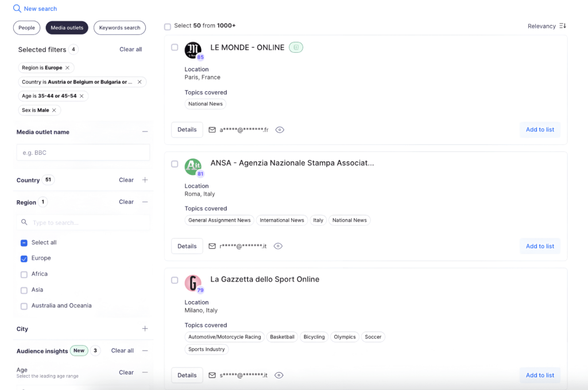Focus the Region type to search field

[83, 223]
